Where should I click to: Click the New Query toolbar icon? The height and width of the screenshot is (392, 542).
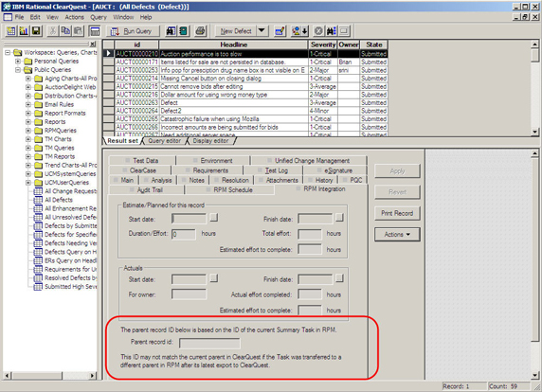pyautogui.click(x=10, y=31)
